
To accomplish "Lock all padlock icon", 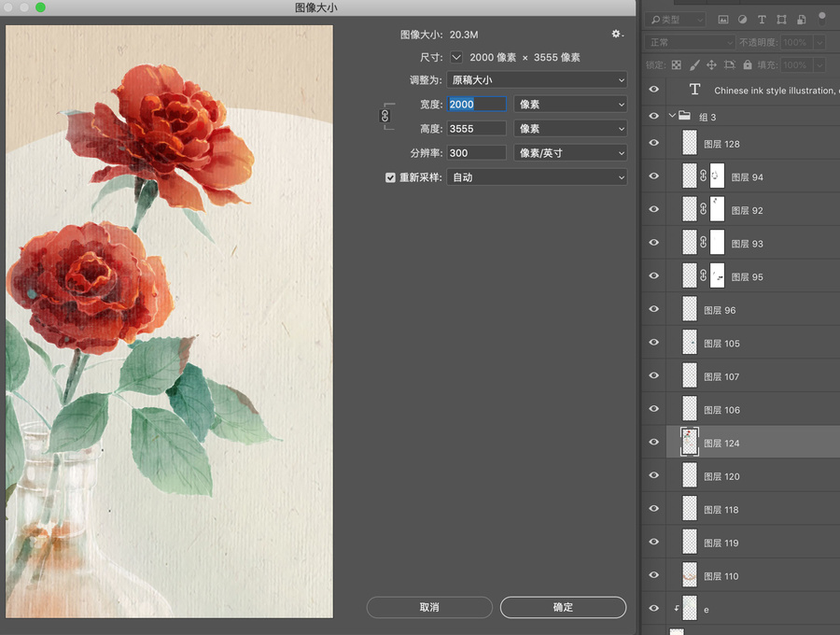I will tap(748, 64).
